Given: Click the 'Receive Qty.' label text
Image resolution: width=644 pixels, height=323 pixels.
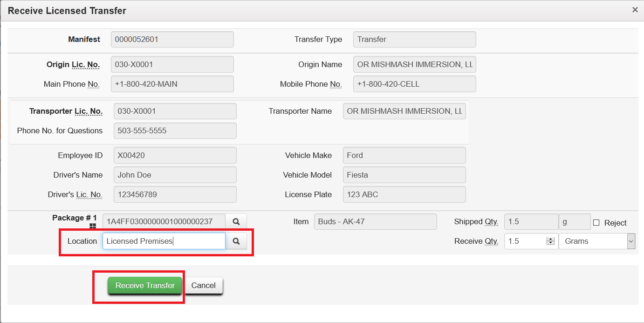Looking at the screenshot, I should click(x=476, y=241).
